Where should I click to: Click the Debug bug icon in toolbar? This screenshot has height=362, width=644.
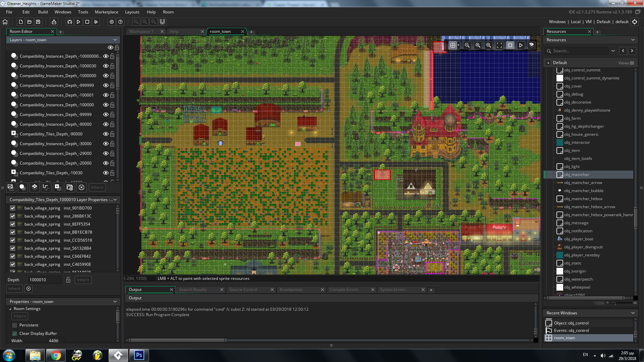tap(69, 22)
